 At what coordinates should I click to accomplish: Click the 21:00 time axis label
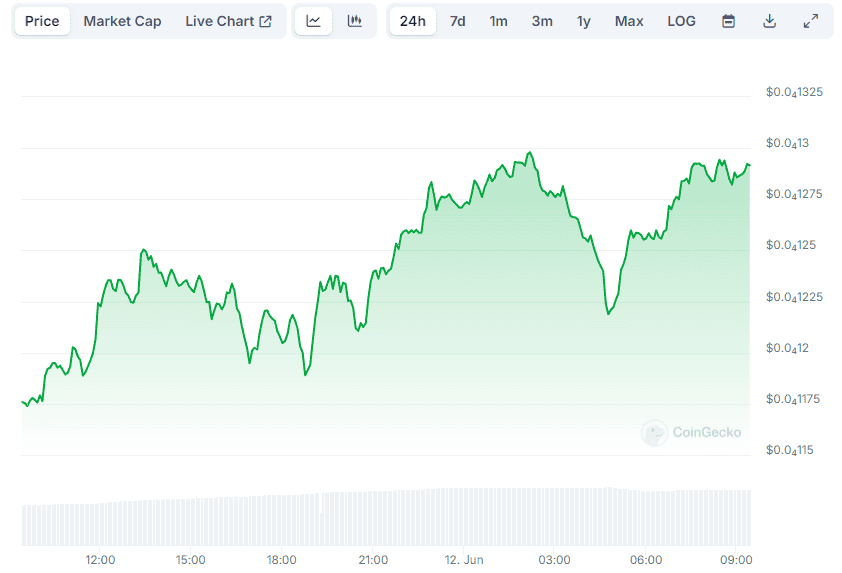pyautogui.click(x=373, y=560)
